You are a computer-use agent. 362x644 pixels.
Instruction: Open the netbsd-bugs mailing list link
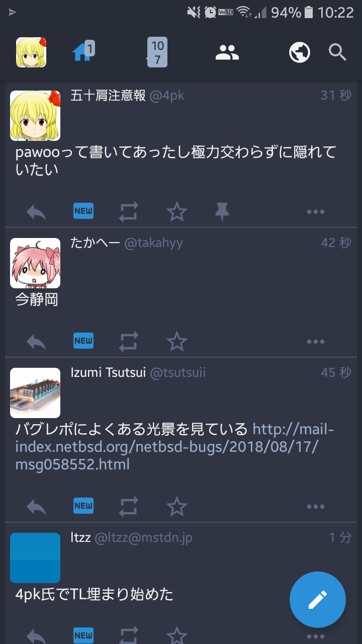click(x=174, y=447)
